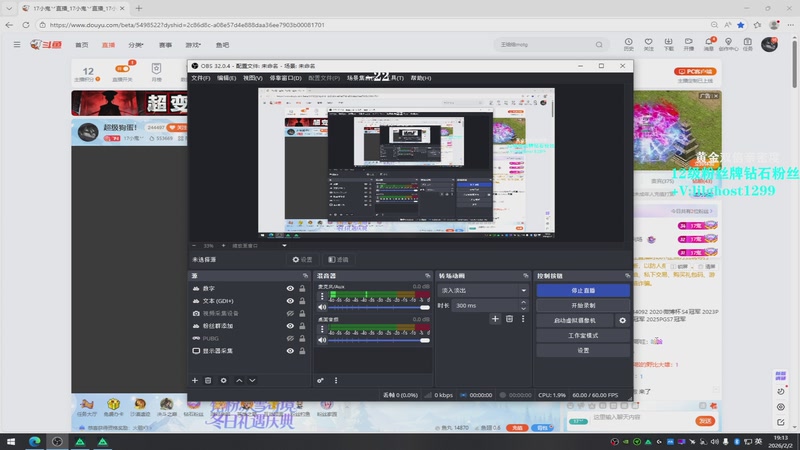Go to Douyu 首页 tab
Viewport: 800px width, 450px height.
[82, 45]
